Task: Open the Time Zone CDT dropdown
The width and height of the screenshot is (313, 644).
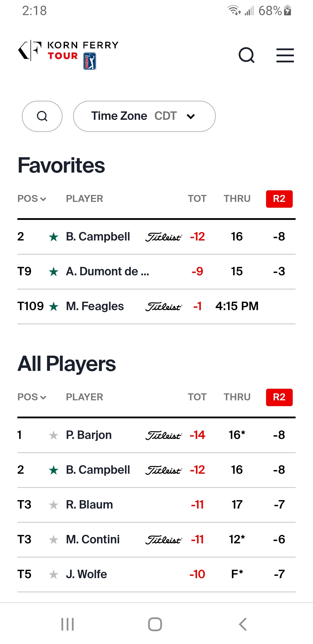Action: click(144, 116)
